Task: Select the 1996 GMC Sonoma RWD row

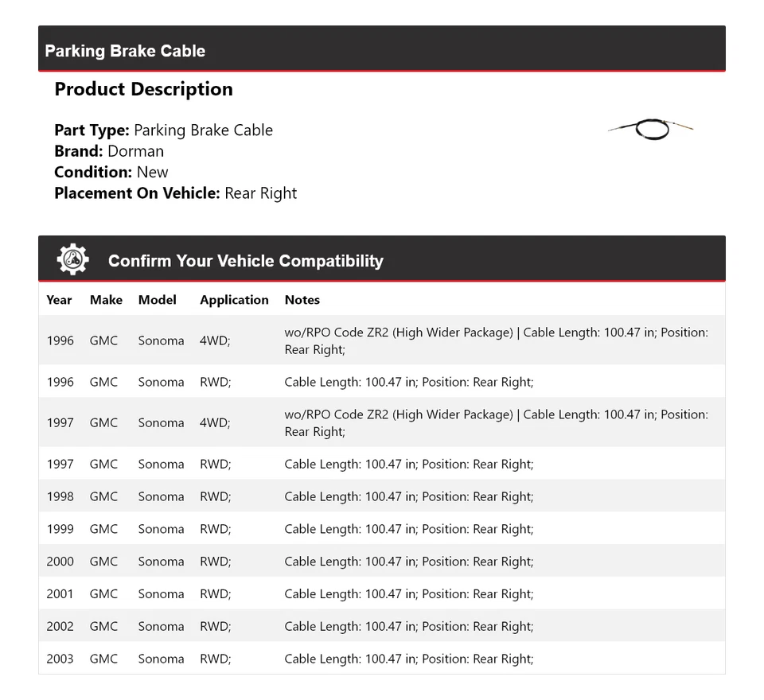Action: point(381,382)
